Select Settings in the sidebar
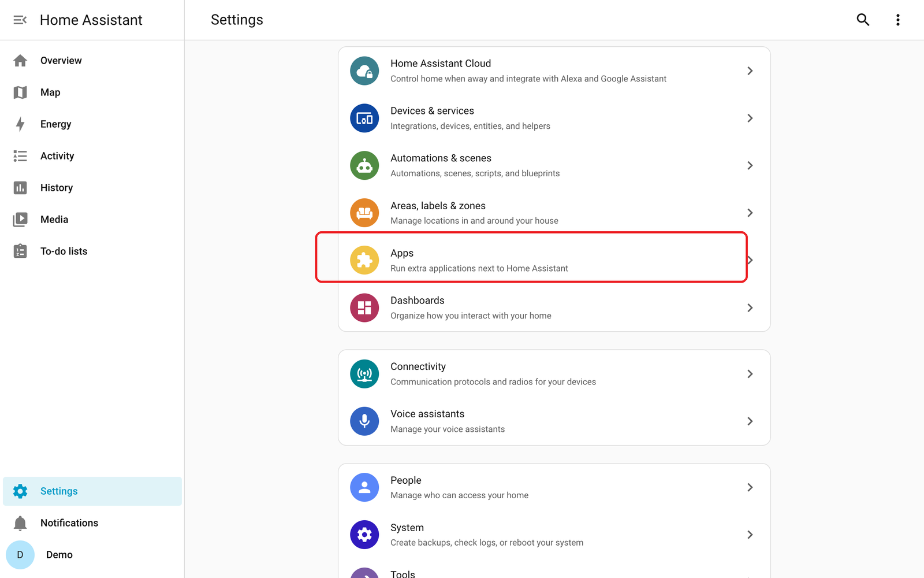 (92, 491)
